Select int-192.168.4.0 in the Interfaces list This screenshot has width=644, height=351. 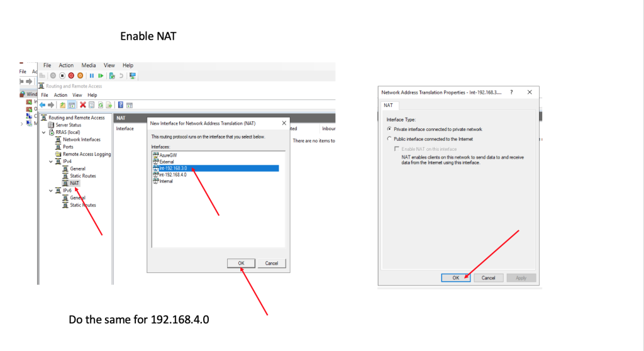pos(172,175)
